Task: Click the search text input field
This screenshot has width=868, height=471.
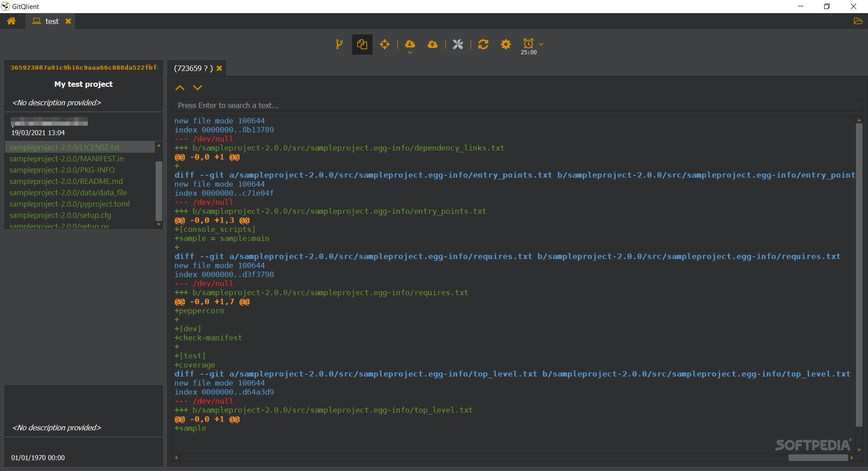Action: pyautogui.click(x=517, y=105)
